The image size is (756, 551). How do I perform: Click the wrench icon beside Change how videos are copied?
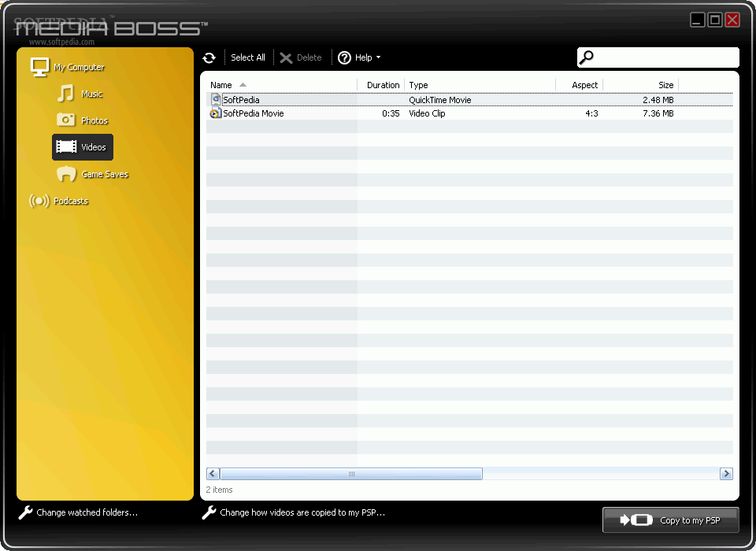click(209, 512)
